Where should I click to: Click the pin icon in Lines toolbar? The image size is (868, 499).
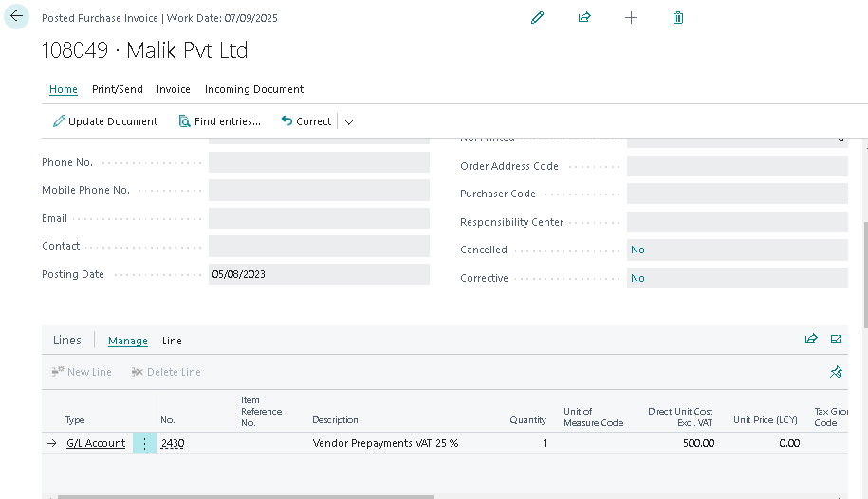tap(836, 372)
